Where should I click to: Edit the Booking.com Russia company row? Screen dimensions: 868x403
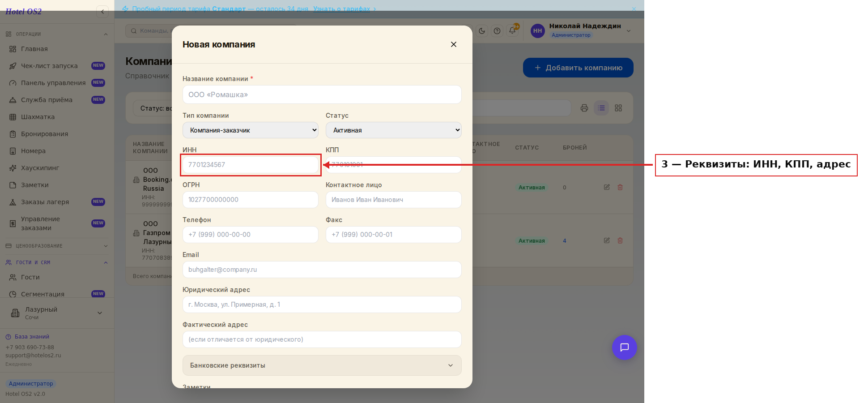[607, 187]
